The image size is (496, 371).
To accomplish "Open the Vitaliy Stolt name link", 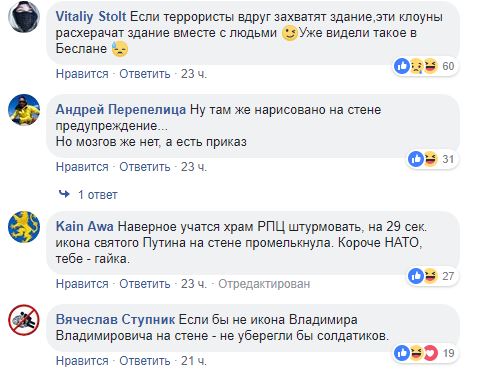I will 91,17.
